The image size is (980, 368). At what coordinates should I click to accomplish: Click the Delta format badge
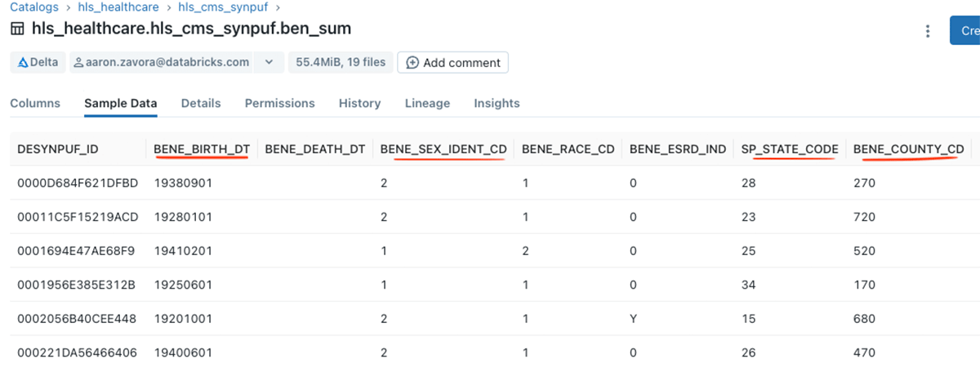click(x=38, y=62)
